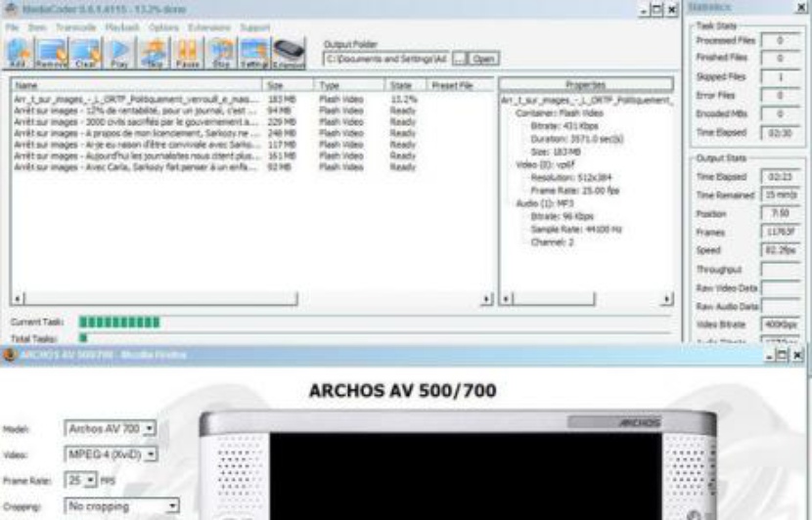The height and width of the screenshot is (520, 812).
Task: Click the Skipped Files value in Task Stats
Action: coord(781,76)
